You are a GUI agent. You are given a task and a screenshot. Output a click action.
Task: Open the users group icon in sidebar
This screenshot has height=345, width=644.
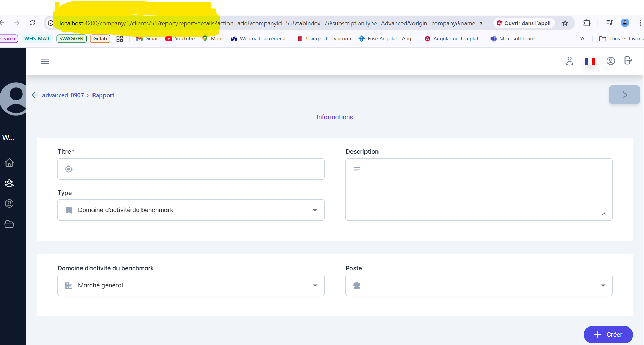9,183
